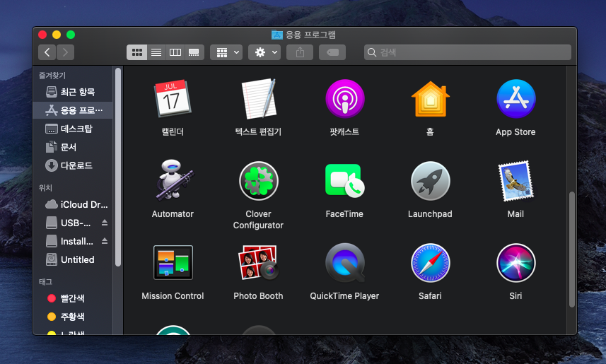Screen dimensions: 606x364
Task: Open the gear action menu dropdown
Action: point(264,52)
